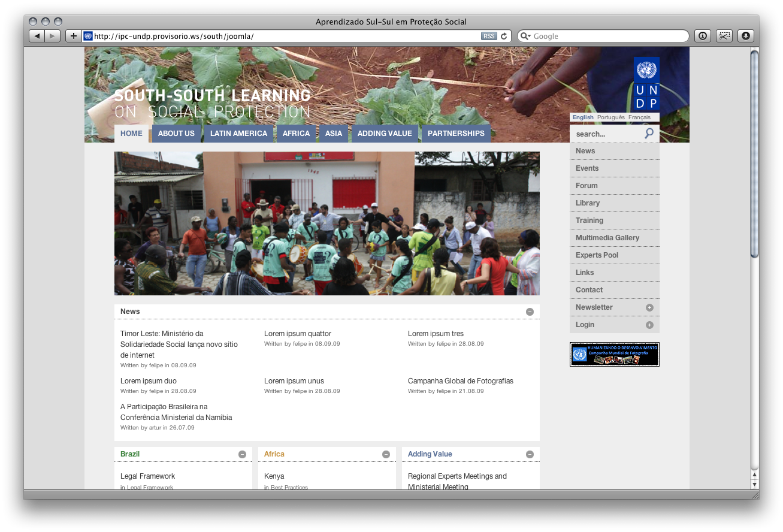Open Events in the sidebar menu
Image resolution: width=783 pixels, height=532 pixels.
(x=615, y=168)
